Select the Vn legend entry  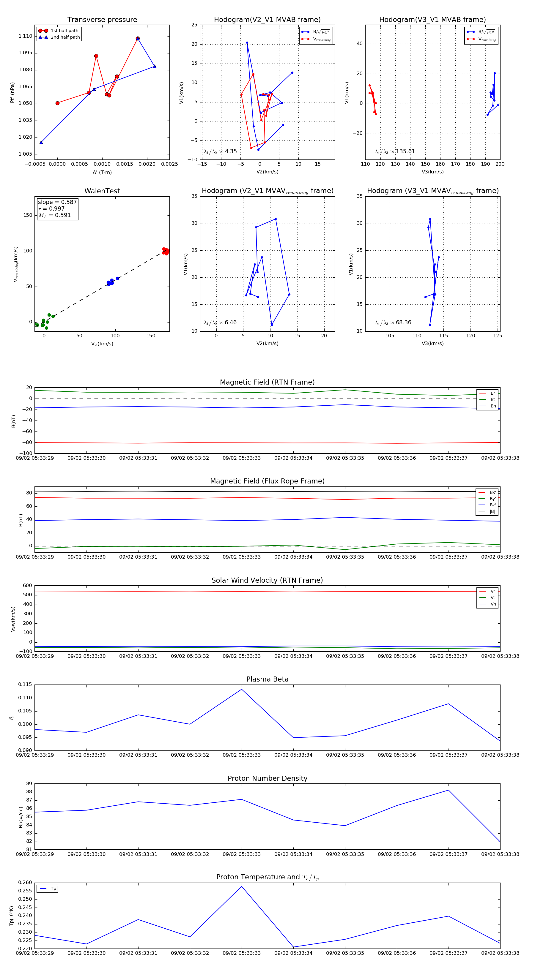[487, 604]
